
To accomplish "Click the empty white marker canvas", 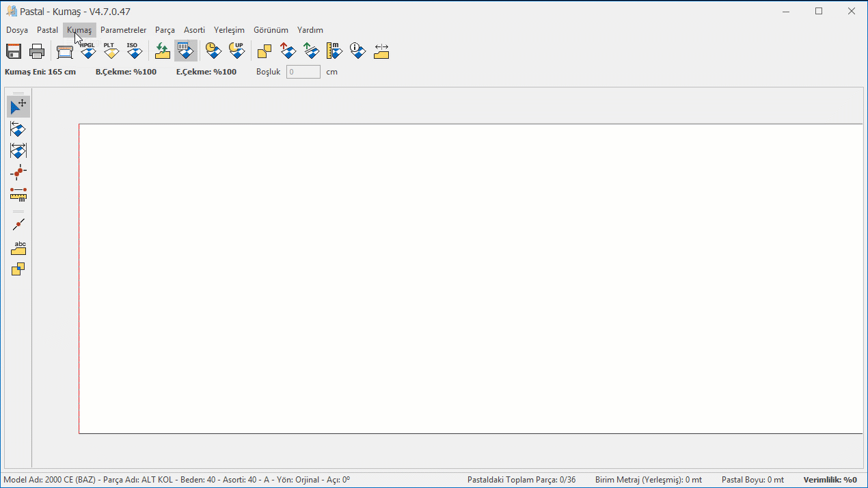I will point(470,278).
